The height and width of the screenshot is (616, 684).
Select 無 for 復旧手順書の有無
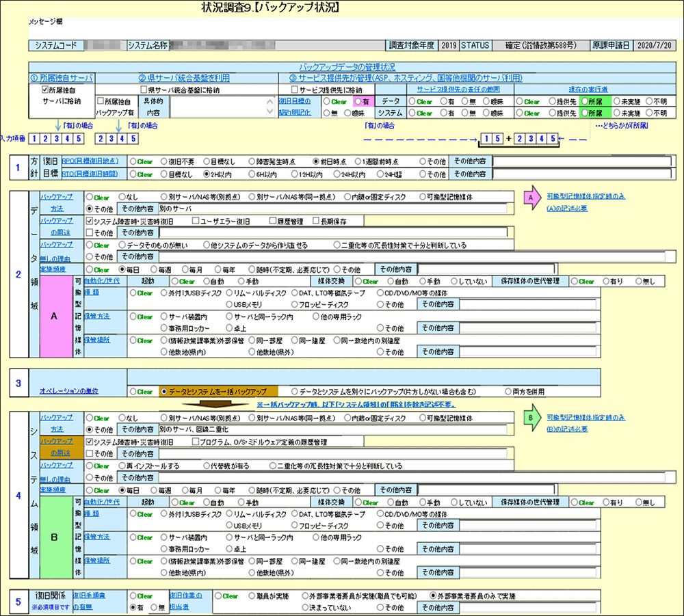(153, 607)
